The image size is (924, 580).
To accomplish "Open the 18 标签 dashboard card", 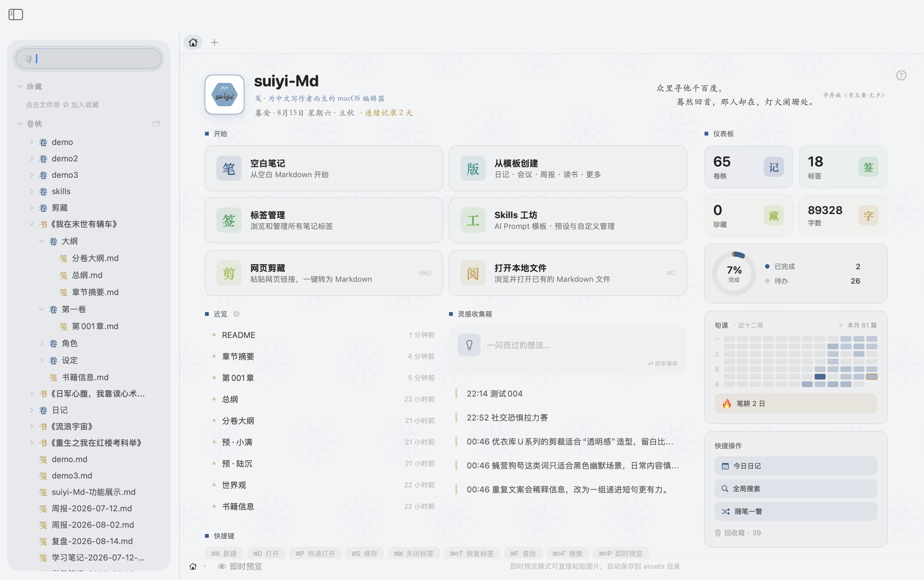I will 843,167.
